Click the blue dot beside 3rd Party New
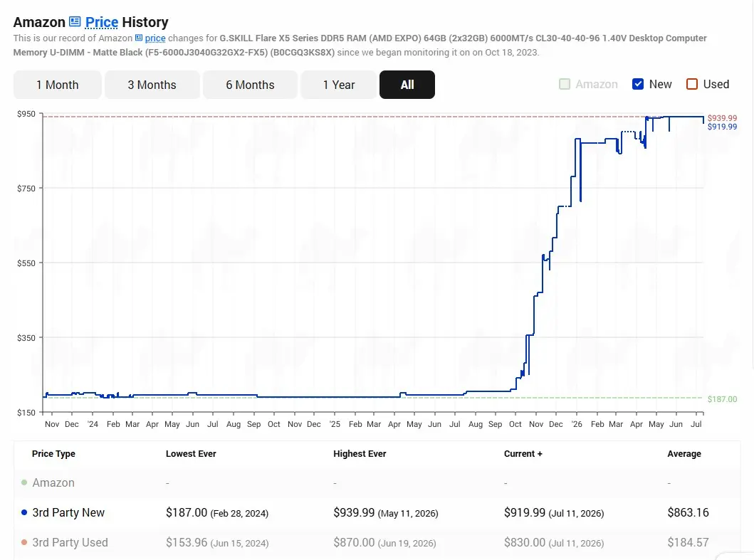754x560 pixels. [24, 512]
